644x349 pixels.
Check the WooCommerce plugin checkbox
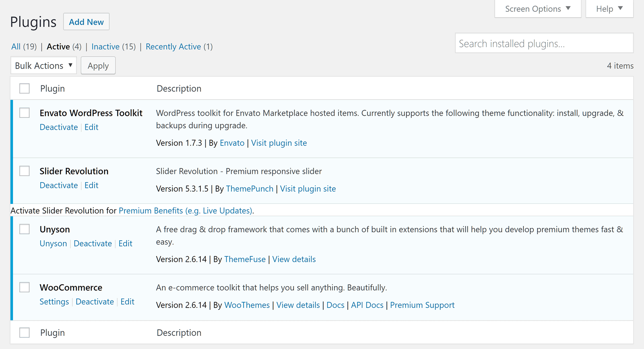click(25, 287)
